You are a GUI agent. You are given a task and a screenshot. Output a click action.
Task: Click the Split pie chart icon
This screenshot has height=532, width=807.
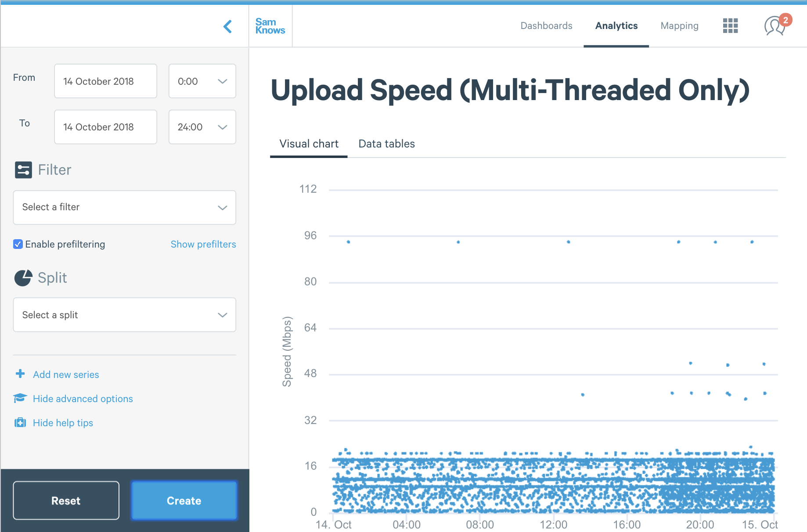coord(23,278)
